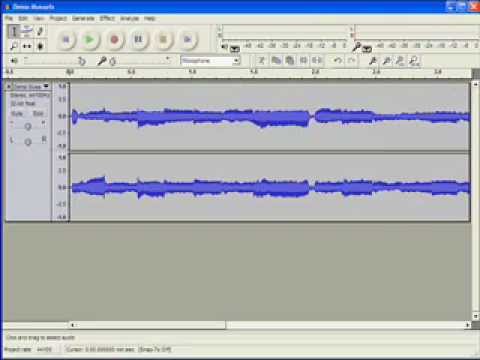Click the microphone icon in mixer toolbar
The height and width of the screenshot is (360, 480).
101,61
